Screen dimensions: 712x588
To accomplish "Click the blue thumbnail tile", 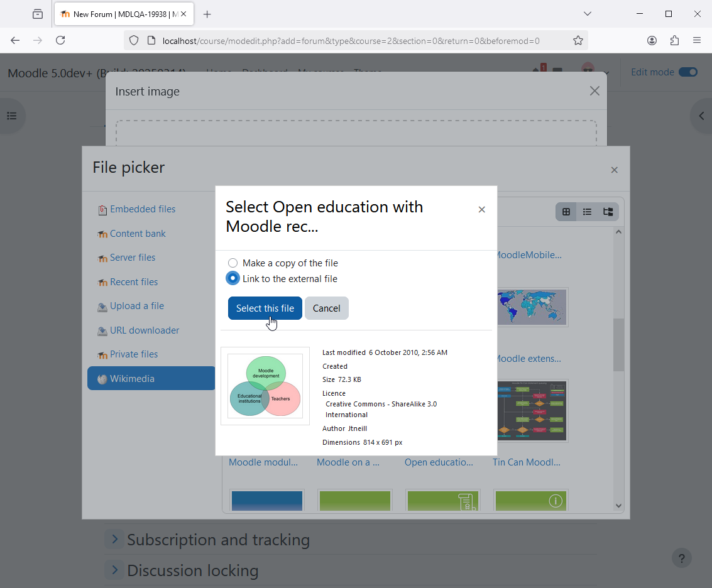I will click(267, 501).
